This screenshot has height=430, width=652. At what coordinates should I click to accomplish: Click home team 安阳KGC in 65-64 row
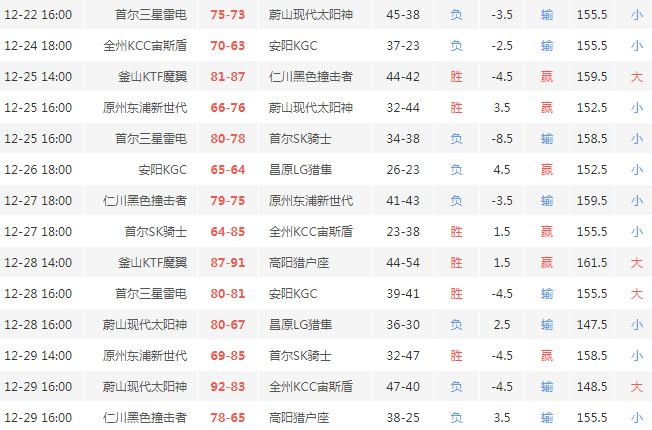coord(163,170)
